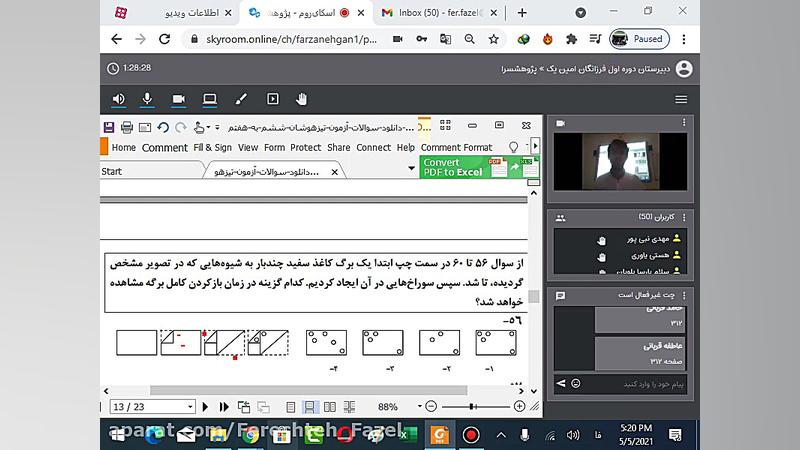Select single page view mode

coord(290,407)
